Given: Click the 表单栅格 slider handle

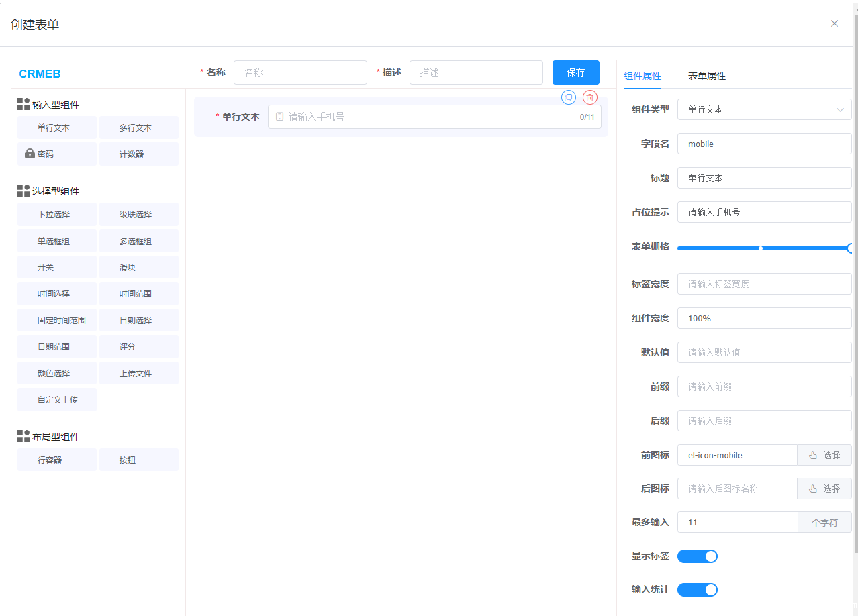Looking at the screenshot, I should (x=851, y=248).
